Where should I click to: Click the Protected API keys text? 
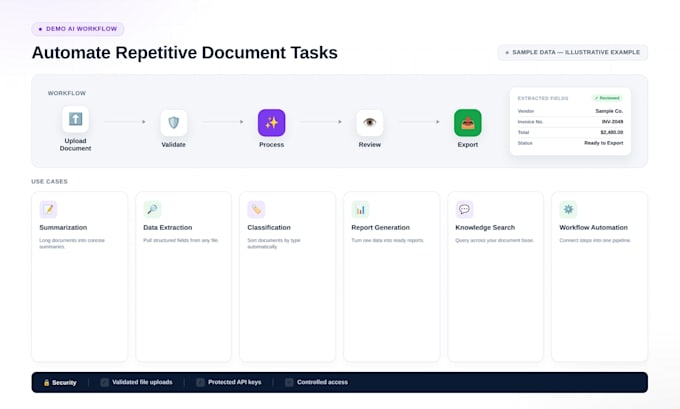pos(235,382)
